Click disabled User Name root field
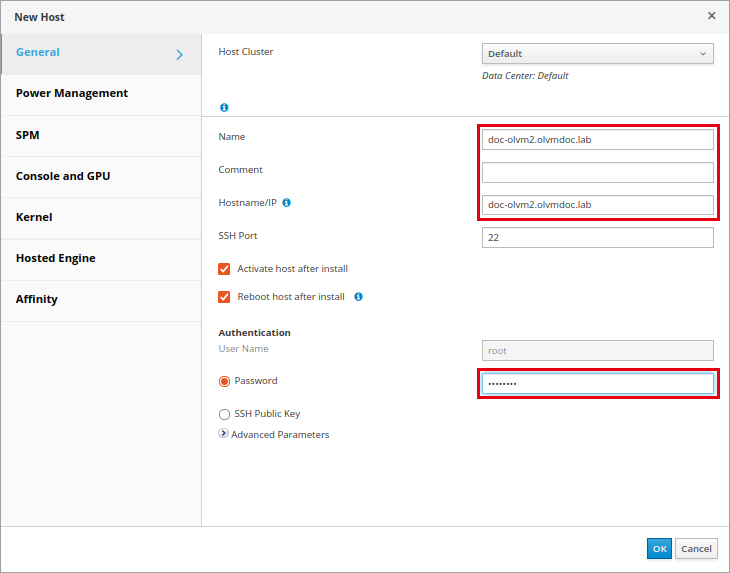 pos(598,351)
